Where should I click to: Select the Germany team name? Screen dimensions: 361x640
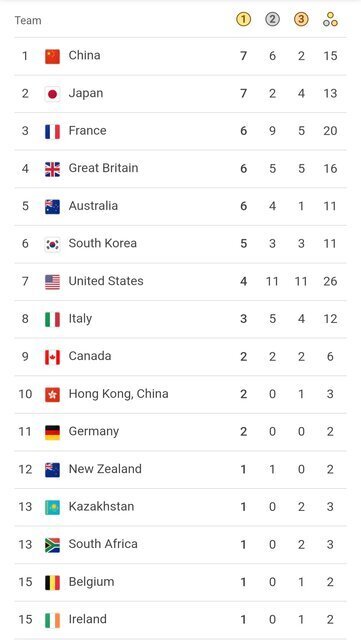click(94, 431)
